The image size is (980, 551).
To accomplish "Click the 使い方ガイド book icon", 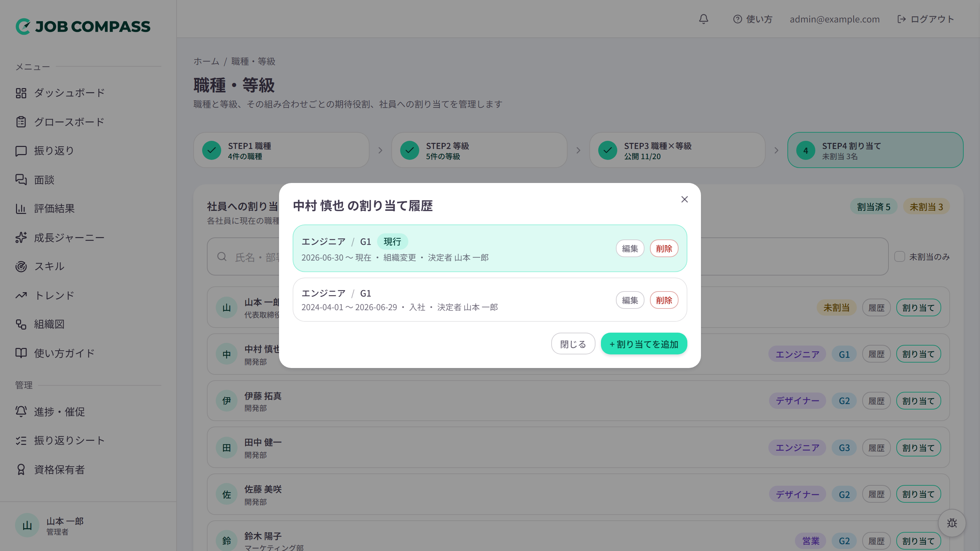I will tap(21, 353).
